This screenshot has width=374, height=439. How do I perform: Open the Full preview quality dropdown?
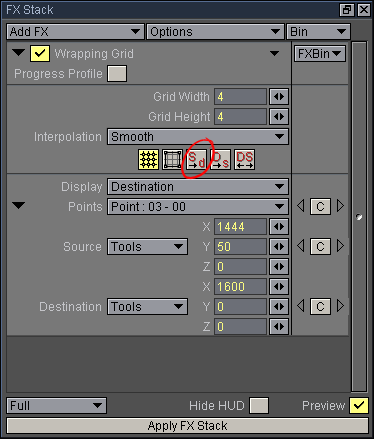click(57, 406)
